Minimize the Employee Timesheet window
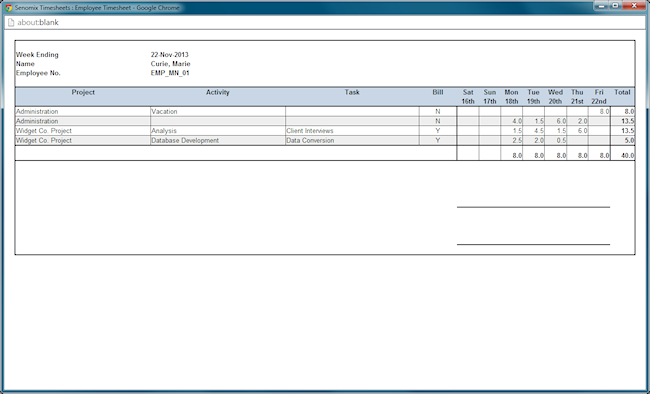The width and height of the screenshot is (650, 394). point(601,6)
